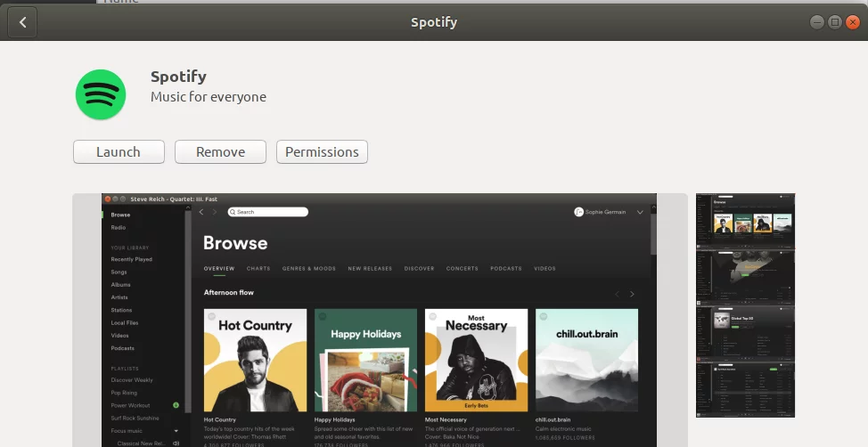This screenshot has height=447, width=868.
Task: Close the Ubuntu Software window
Action: point(853,22)
